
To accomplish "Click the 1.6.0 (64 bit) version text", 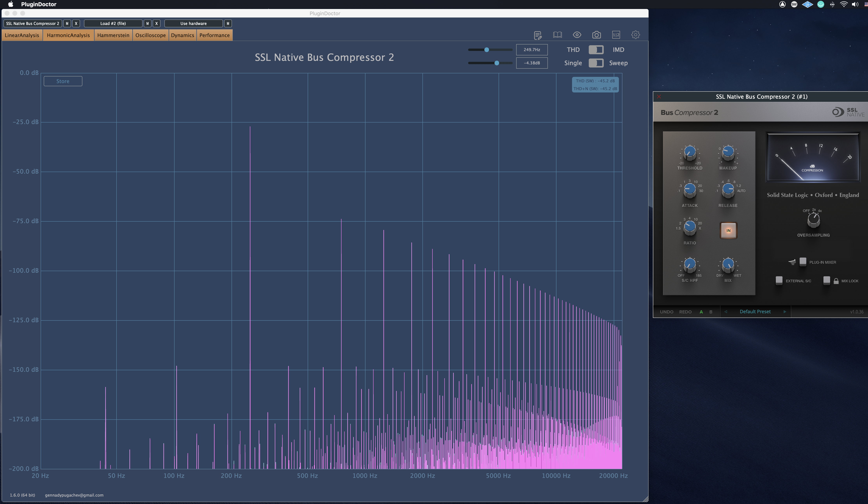I will 22,495.
